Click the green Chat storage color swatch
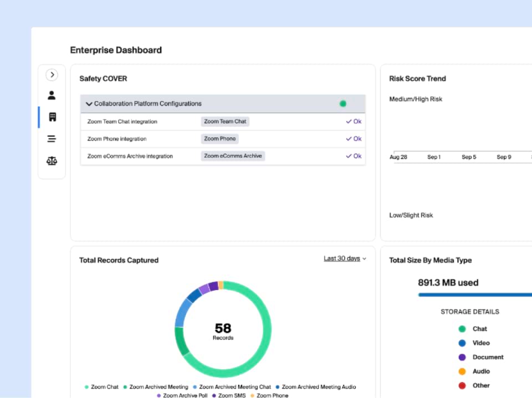532x398 pixels. (462, 329)
